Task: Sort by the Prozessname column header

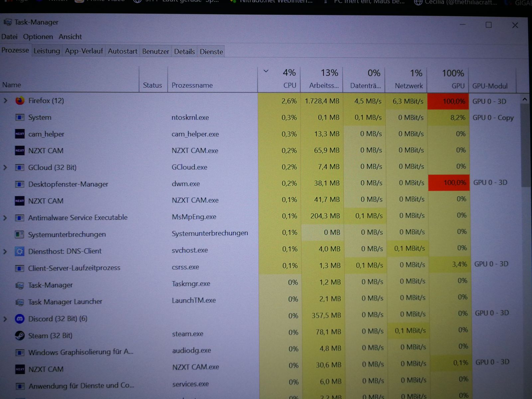Action: tap(212, 79)
